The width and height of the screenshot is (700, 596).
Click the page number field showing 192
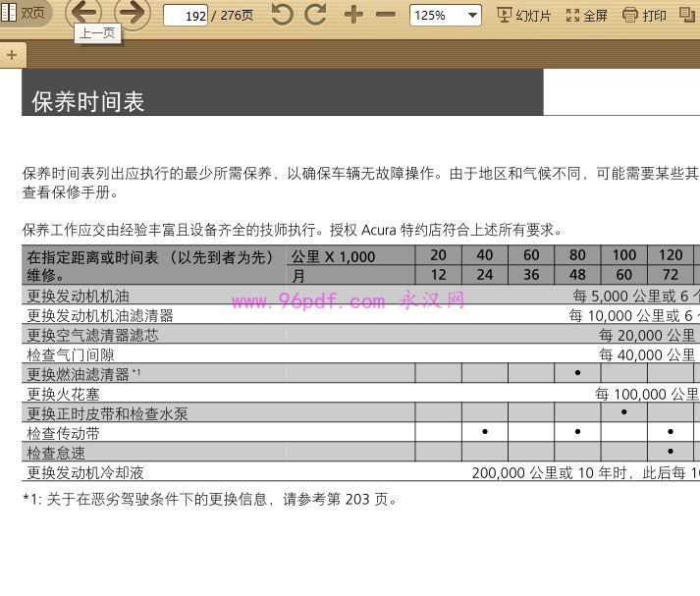tap(186, 16)
